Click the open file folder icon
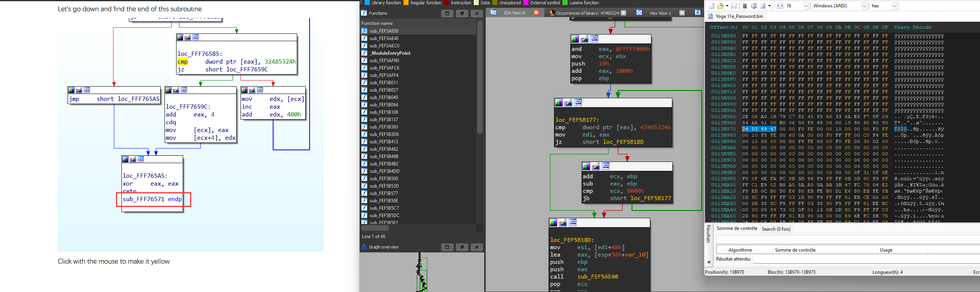 tap(720, 6)
